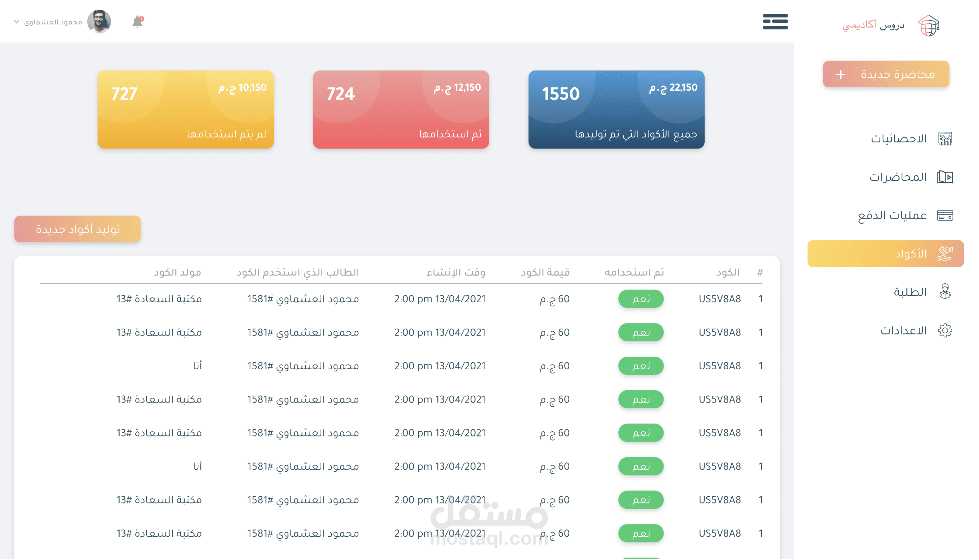Click محاضرة جديدة button
The width and height of the screenshot is (979, 560).
click(886, 74)
